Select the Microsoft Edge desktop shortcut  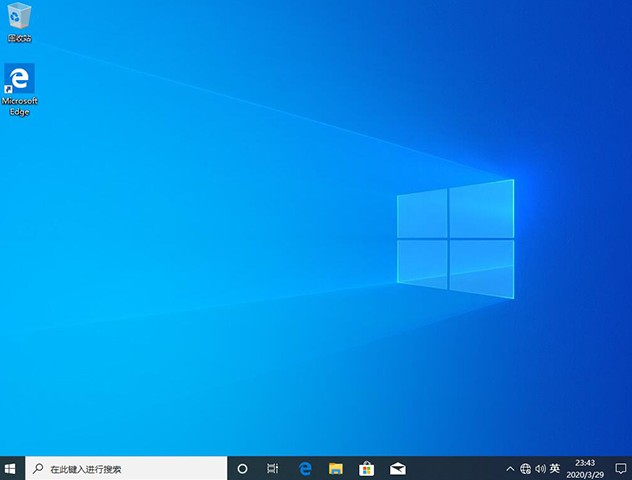[x=19, y=89]
